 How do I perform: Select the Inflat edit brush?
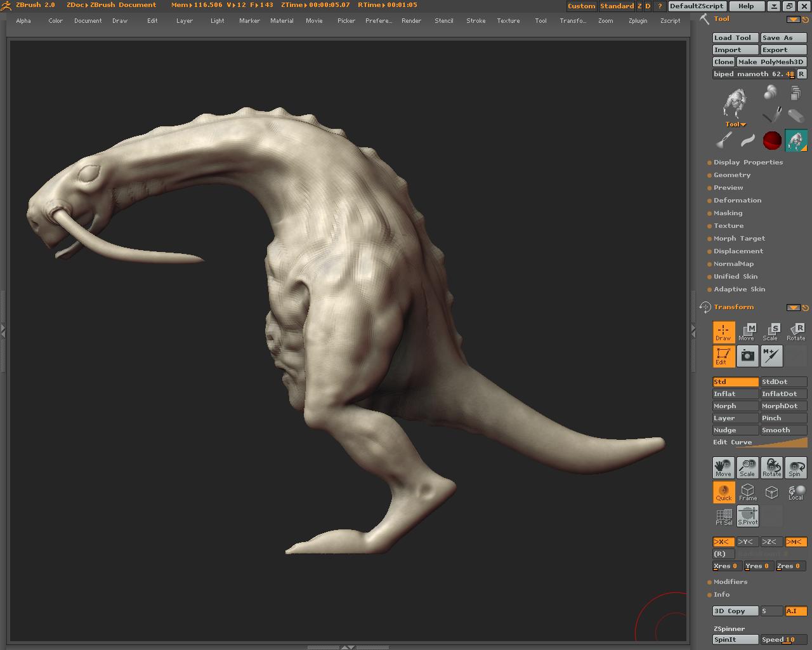coord(736,394)
